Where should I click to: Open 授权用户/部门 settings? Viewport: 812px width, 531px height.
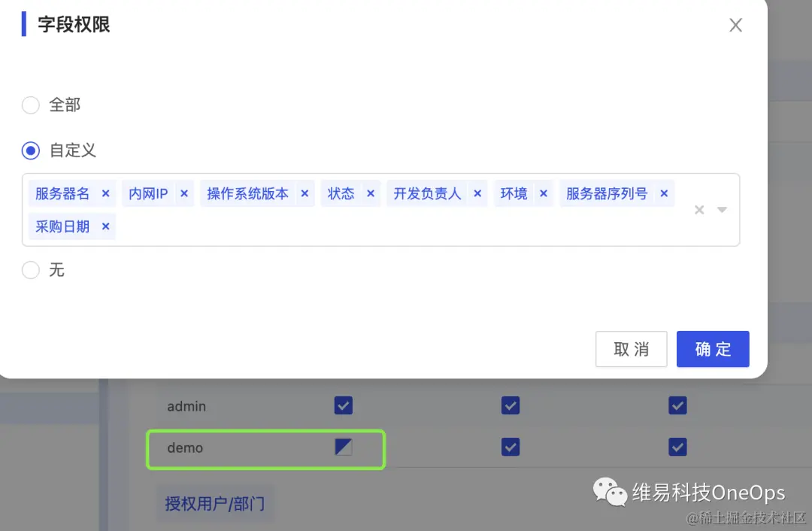point(215,504)
